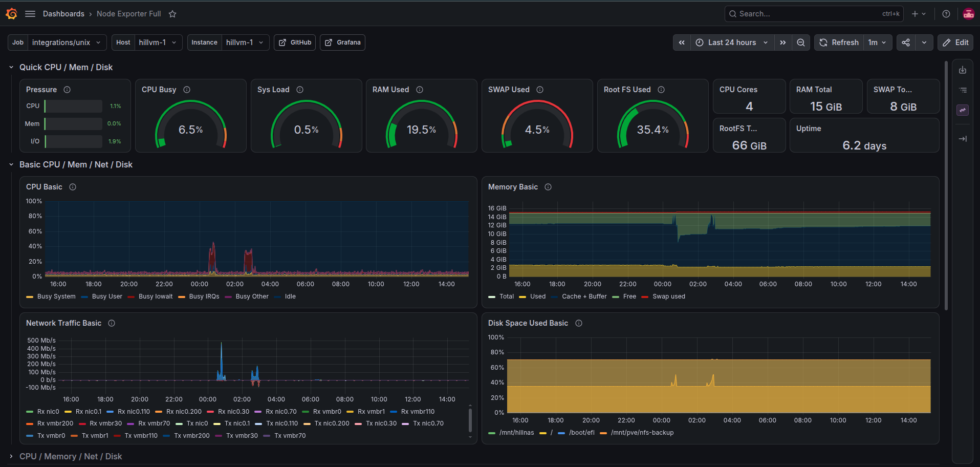
Task: Zoom out the time range
Action: [x=801, y=43]
